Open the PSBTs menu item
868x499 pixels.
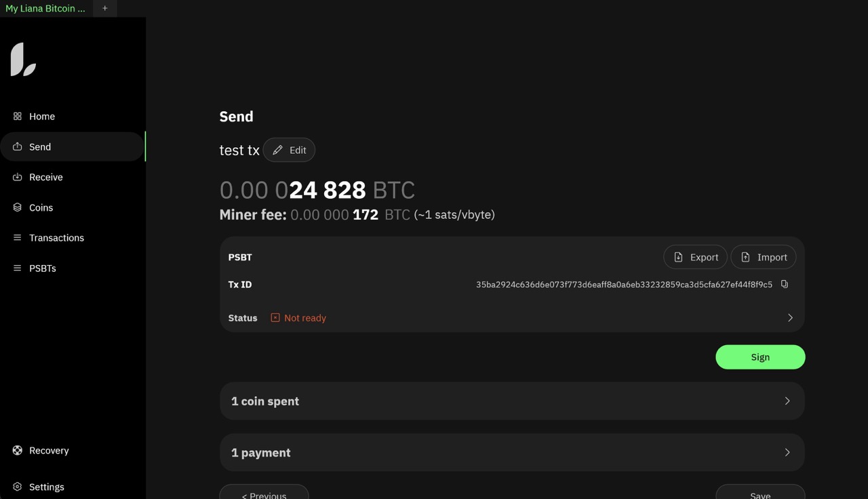click(42, 268)
